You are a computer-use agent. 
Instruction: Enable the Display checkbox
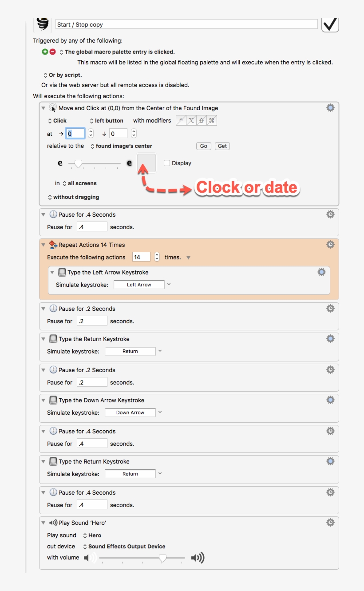[167, 163]
